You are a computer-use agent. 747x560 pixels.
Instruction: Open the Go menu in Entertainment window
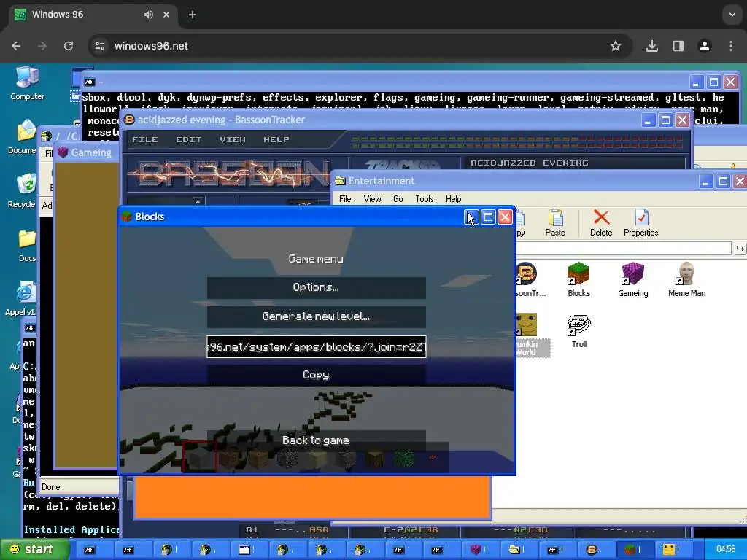pos(398,199)
